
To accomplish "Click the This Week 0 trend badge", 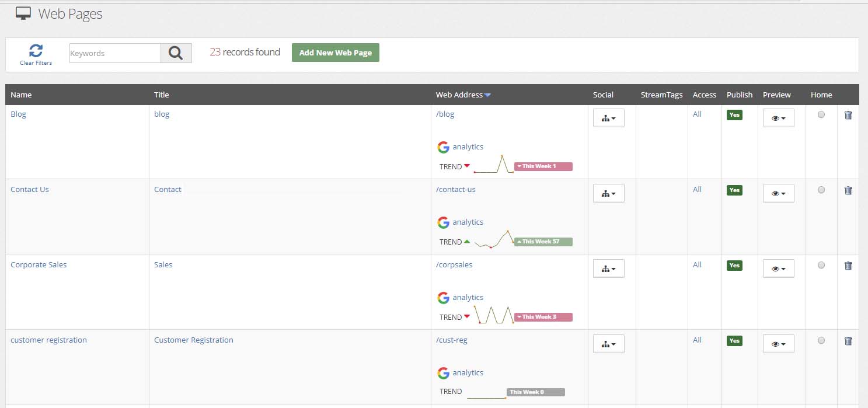I will click(536, 392).
